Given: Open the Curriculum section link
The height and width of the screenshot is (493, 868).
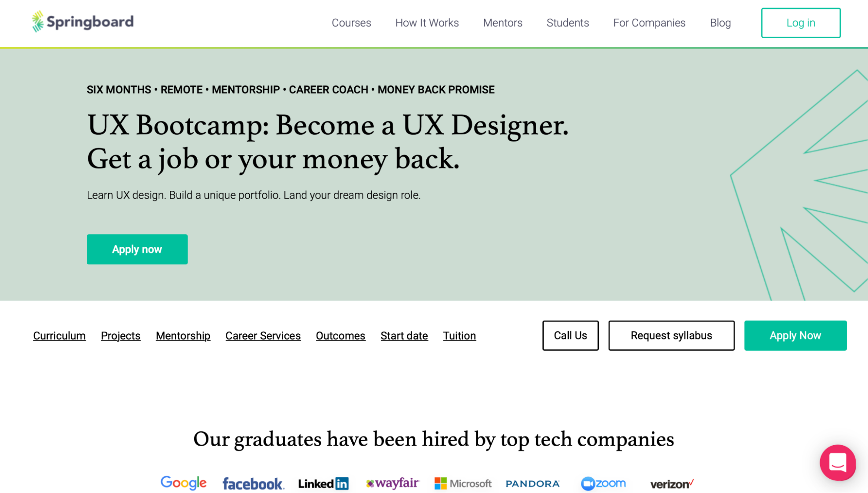Looking at the screenshot, I should tap(59, 335).
